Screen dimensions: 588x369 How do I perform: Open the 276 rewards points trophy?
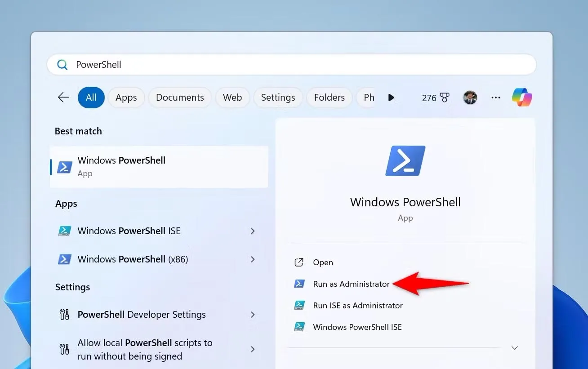436,98
